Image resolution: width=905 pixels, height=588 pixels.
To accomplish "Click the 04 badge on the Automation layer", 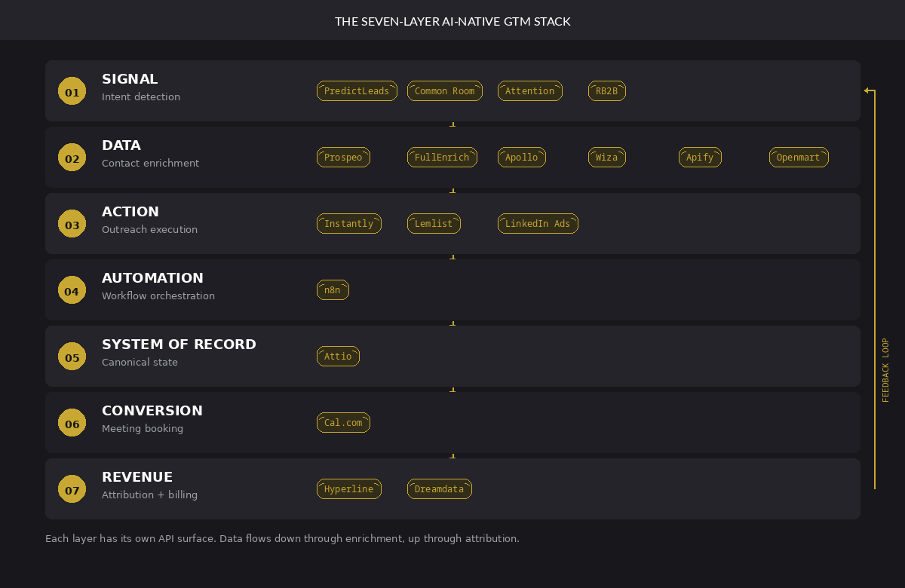I will pos(72,290).
